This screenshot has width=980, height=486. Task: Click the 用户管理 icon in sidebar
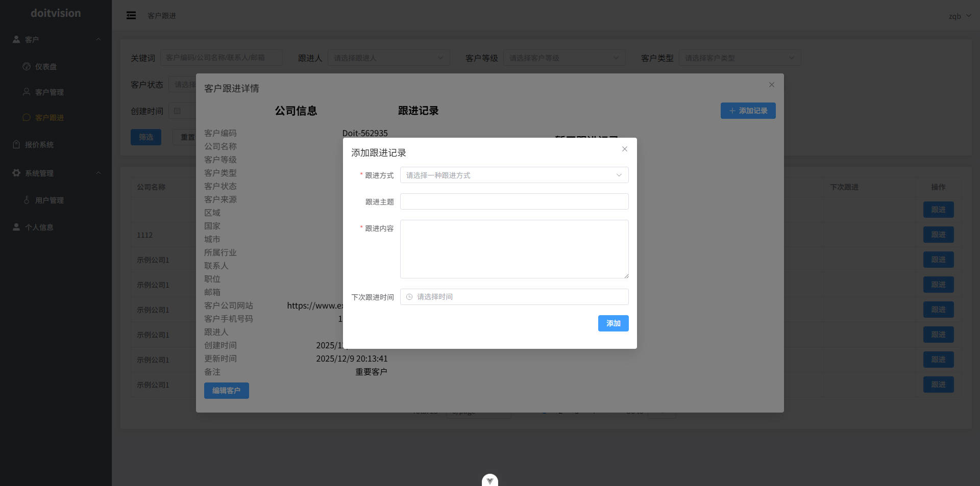[27, 200]
